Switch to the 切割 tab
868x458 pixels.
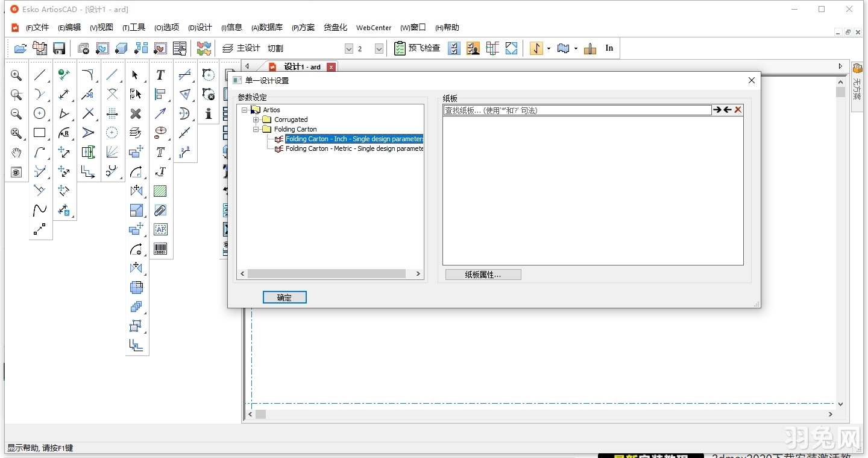click(275, 48)
